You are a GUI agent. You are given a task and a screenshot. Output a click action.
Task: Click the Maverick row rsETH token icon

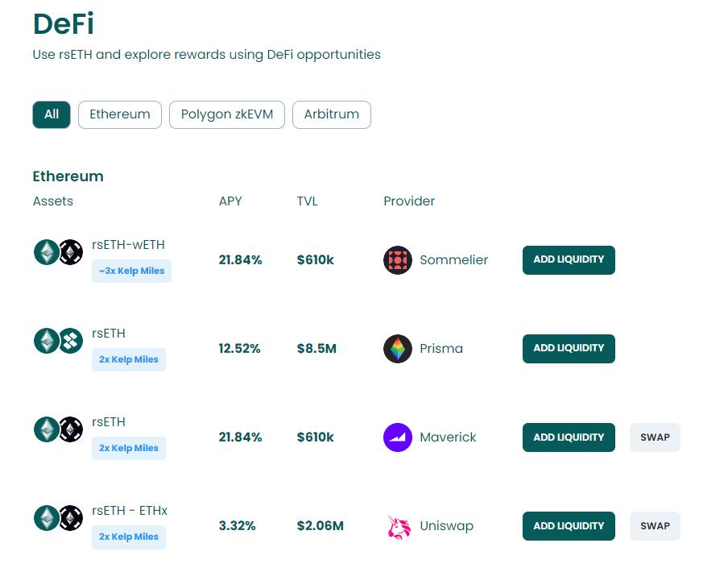(59, 429)
